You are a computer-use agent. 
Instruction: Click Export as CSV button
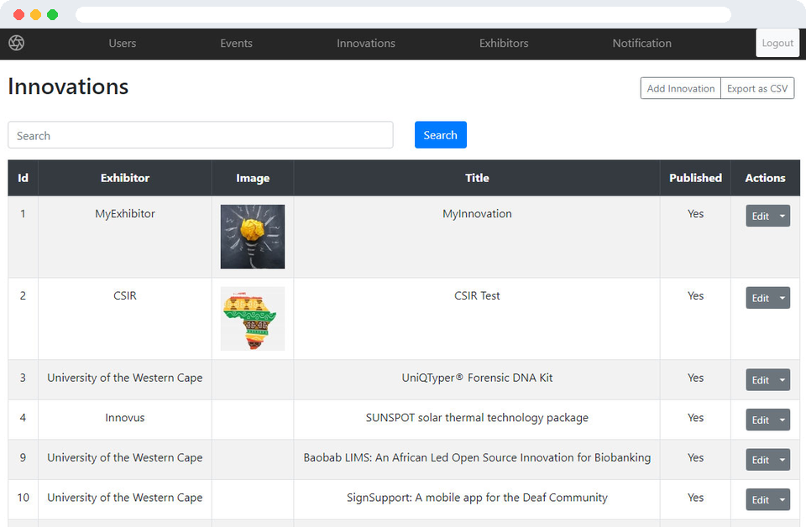point(757,88)
